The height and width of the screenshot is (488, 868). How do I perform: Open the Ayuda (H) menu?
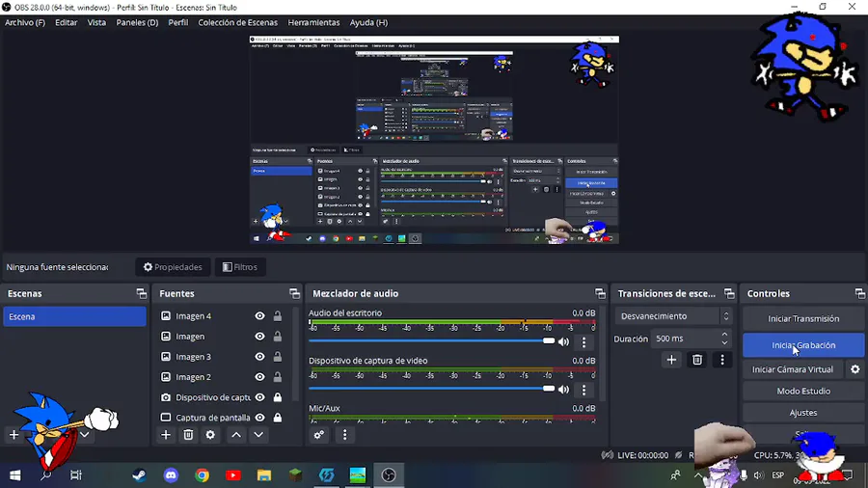pos(368,23)
